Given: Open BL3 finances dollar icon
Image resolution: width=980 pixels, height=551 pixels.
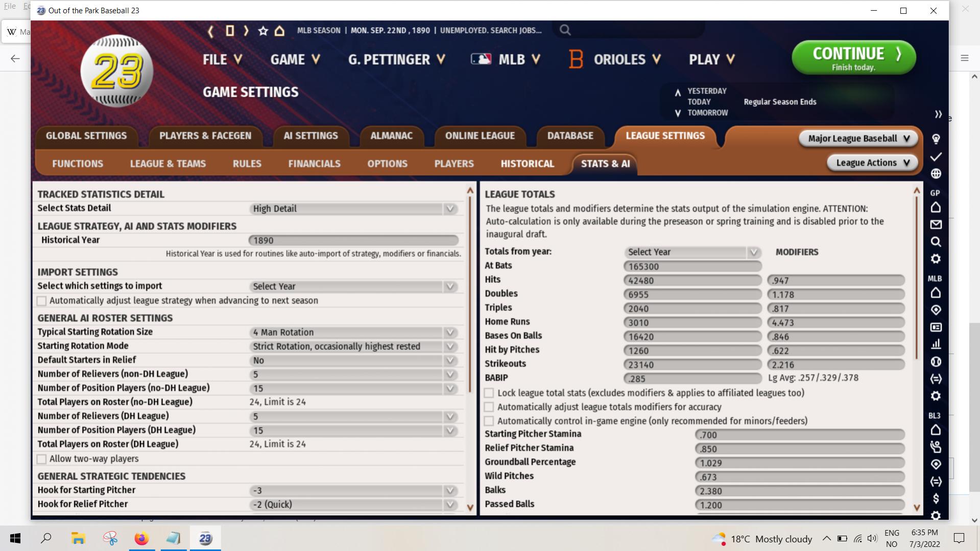Looking at the screenshot, I should tap(936, 499).
